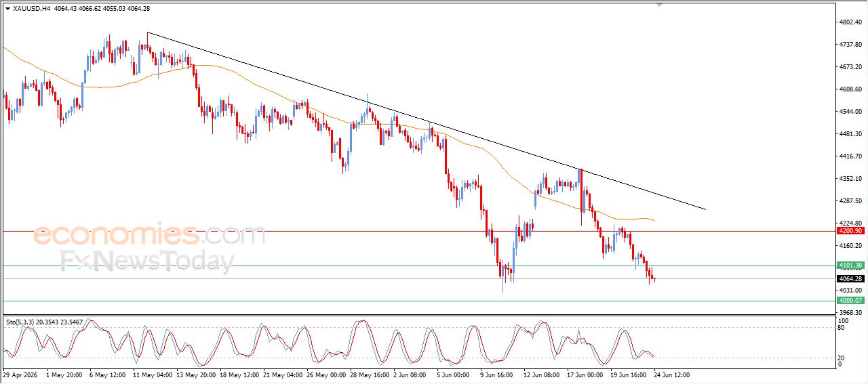This screenshot has height=384, width=868.
Task: Click the 4160.20 price axis label
Action: click(852, 246)
